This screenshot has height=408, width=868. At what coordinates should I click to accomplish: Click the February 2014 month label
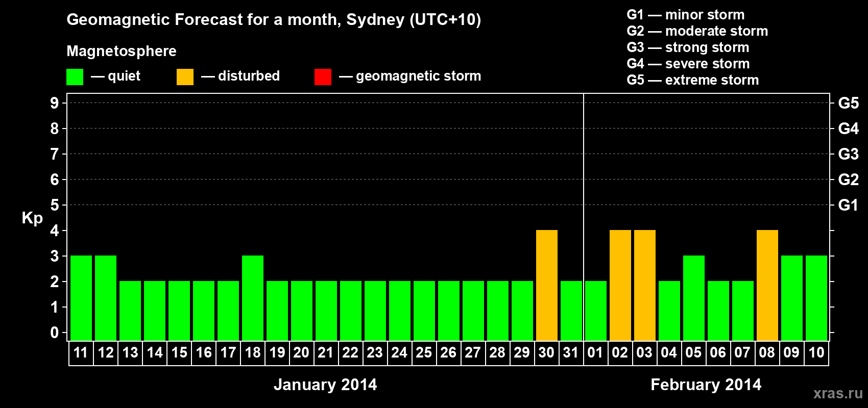pyautogui.click(x=706, y=385)
